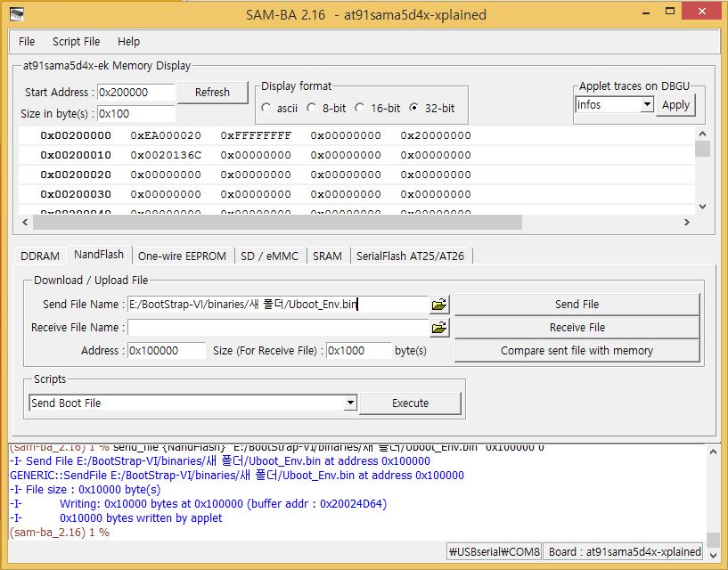Open the Help menu
Screen dimensions: 728x570
pyautogui.click(x=128, y=41)
